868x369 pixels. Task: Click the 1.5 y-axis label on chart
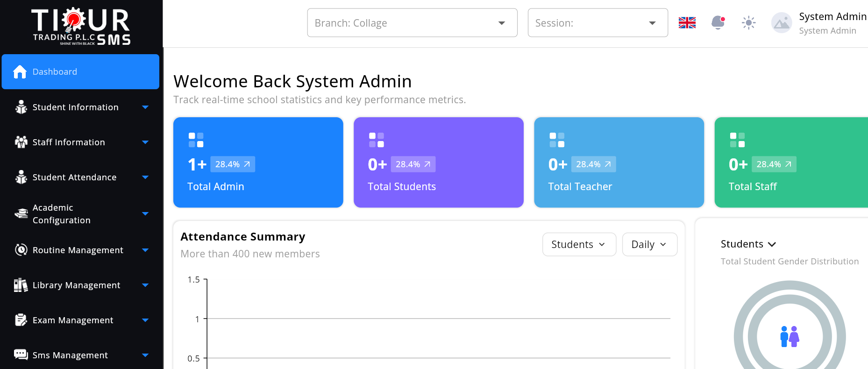193,279
